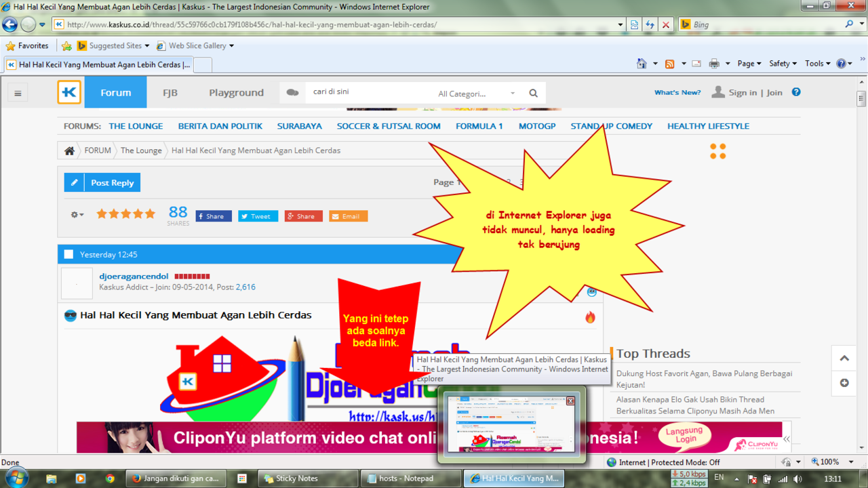Open the What's New? link

(x=677, y=93)
